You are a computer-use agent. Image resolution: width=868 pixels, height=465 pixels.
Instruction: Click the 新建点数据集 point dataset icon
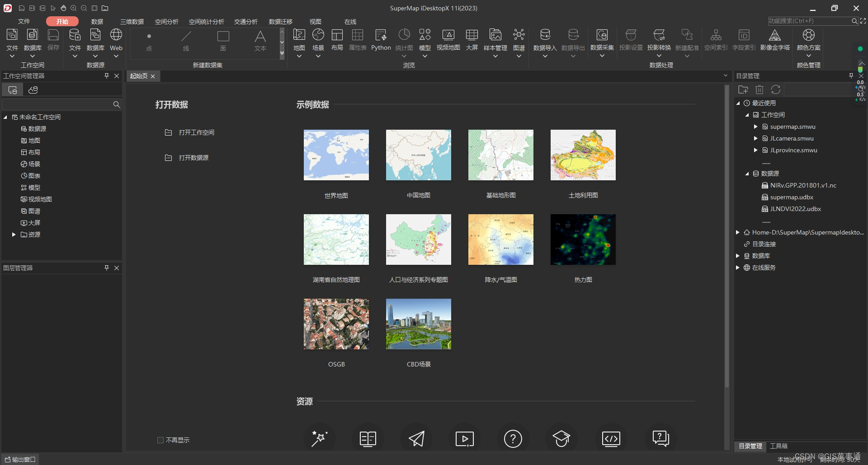click(149, 41)
